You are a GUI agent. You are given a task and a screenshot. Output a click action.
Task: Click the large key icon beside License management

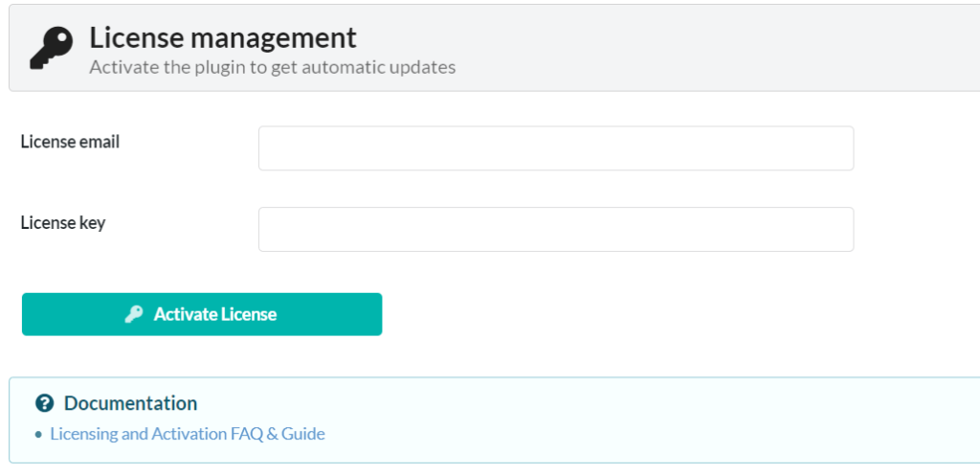tap(52, 48)
